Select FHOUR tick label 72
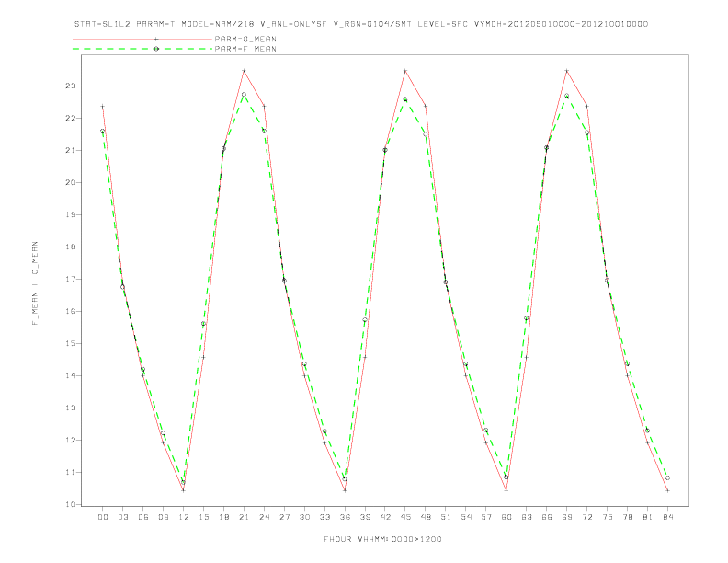 point(586,517)
